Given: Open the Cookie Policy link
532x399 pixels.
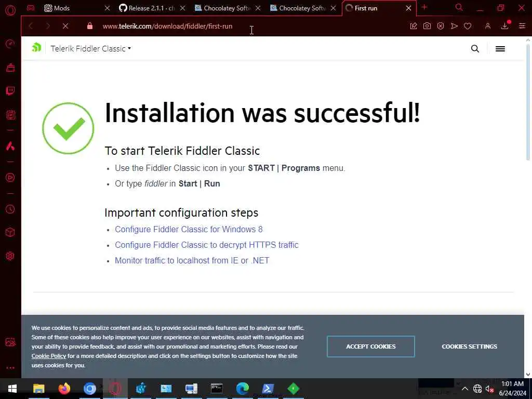Looking at the screenshot, I should [x=49, y=356].
